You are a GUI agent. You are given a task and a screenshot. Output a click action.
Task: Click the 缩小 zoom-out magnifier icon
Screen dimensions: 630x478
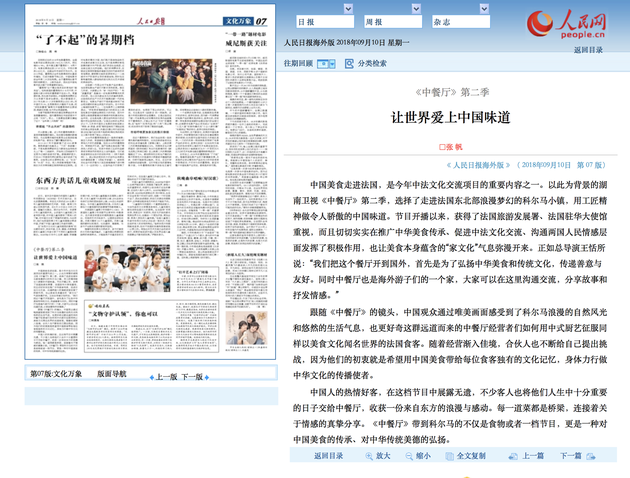point(409,456)
